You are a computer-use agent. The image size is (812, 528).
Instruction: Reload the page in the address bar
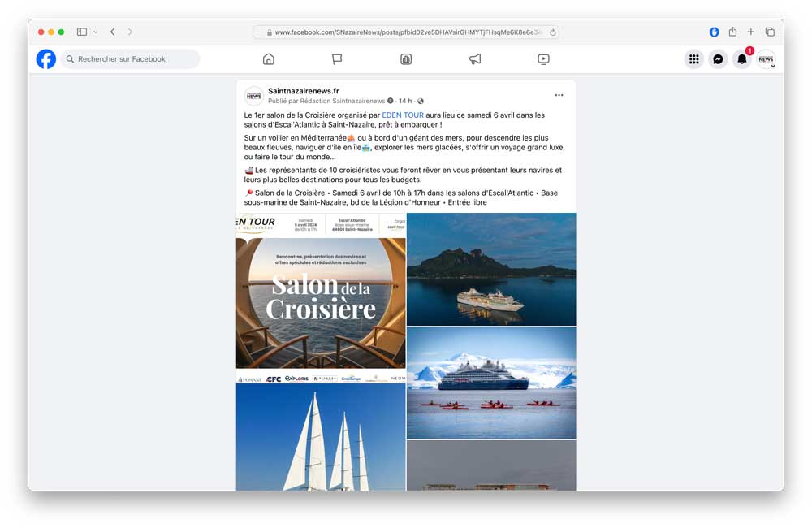(553, 32)
